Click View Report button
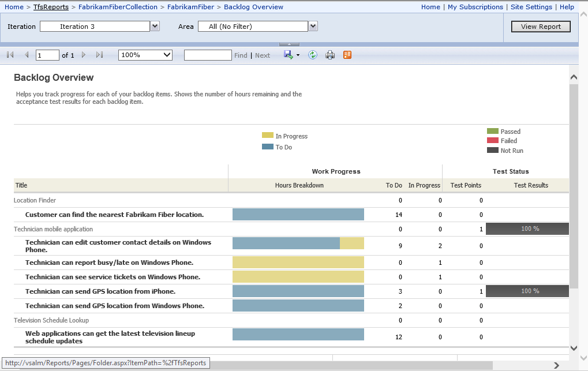Image resolution: width=588 pixels, height=371 pixels. tap(541, 27)
